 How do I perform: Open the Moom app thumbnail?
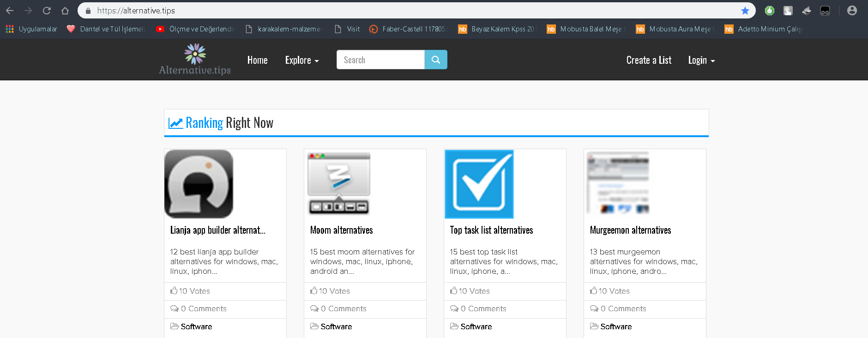coord(339,184)
